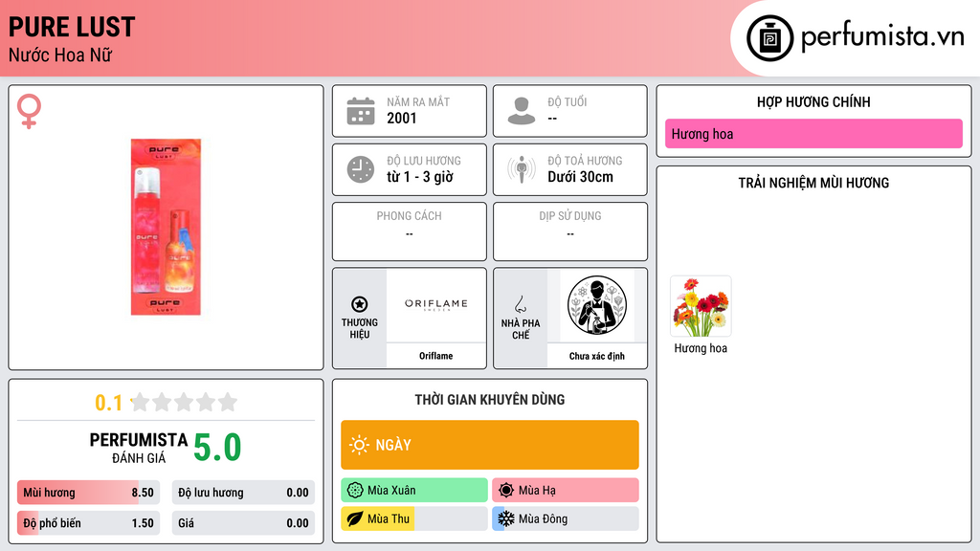
Task: Click the Thời gian khuyên dùng heading
Action: (489, 400)
